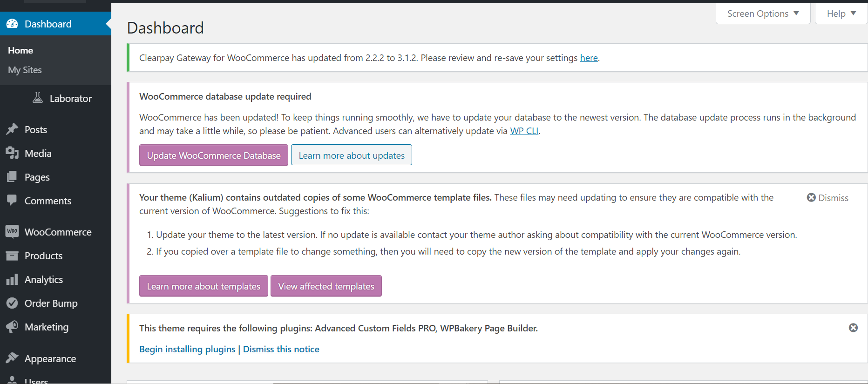Click the Analytics bar chart icon
Image resolution: width=868 pixels, height=384 pixels.
12,279
